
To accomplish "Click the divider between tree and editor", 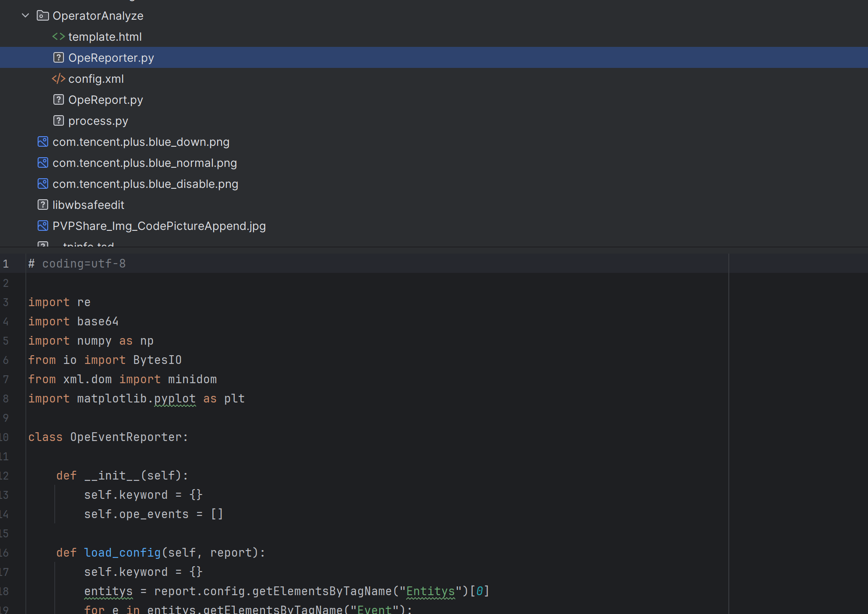I will (434, 247).
